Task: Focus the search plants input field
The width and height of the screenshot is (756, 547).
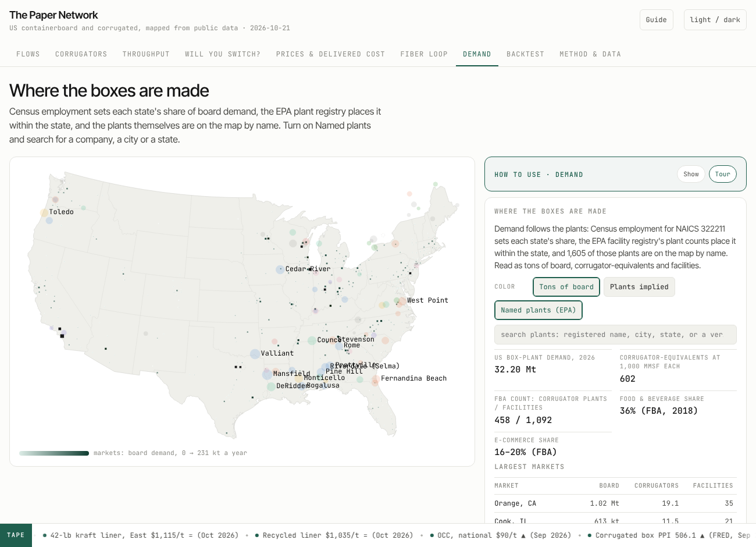Action: pos(615,335)
